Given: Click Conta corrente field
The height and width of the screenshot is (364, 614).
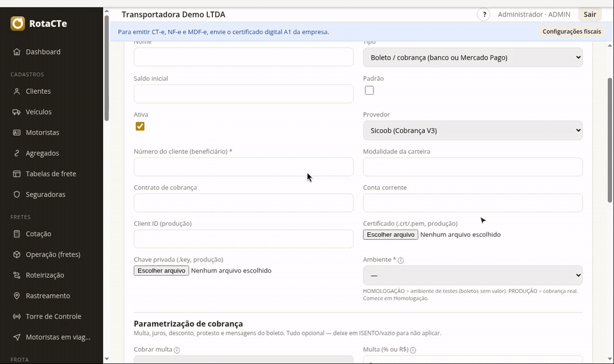Looking at the screenshot, I should tap(473, 203).
